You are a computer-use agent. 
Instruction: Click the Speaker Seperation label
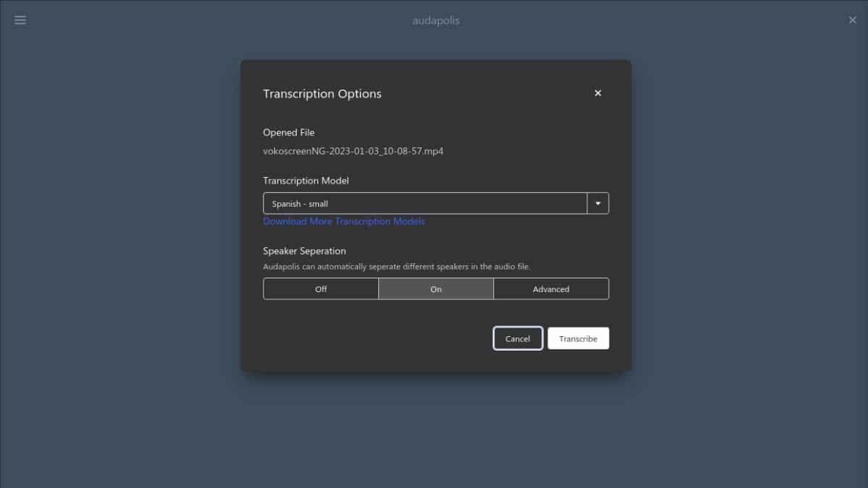point(305,251)
